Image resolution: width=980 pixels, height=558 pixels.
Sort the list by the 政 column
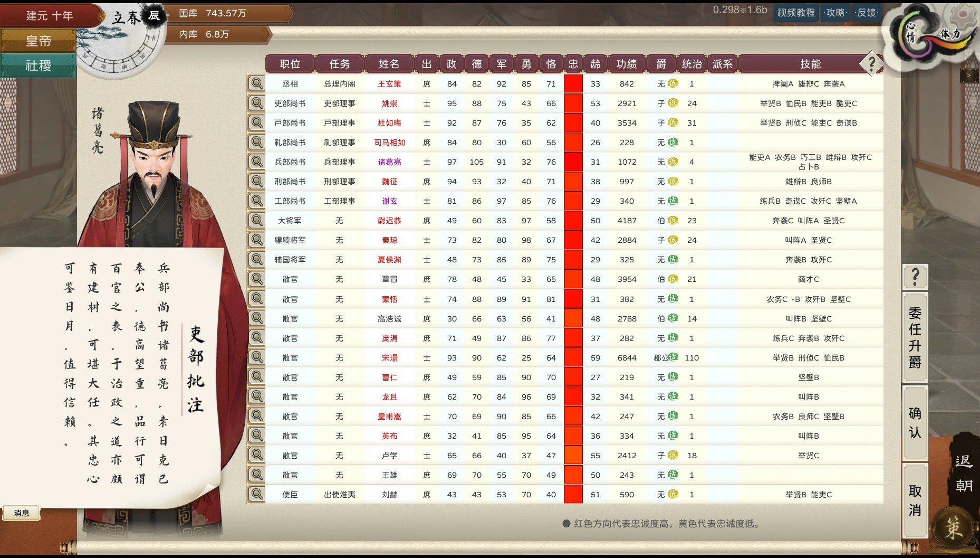[x=451, y=64]
